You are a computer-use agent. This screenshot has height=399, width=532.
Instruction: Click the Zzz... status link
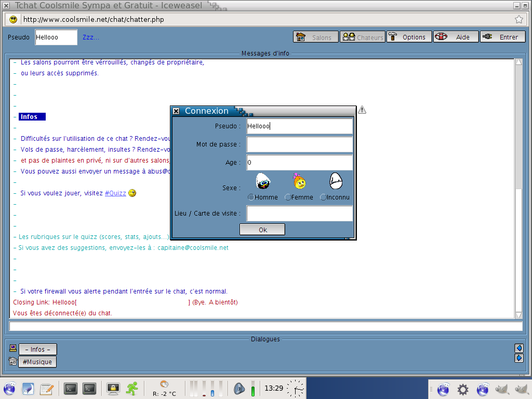(91, 37)
